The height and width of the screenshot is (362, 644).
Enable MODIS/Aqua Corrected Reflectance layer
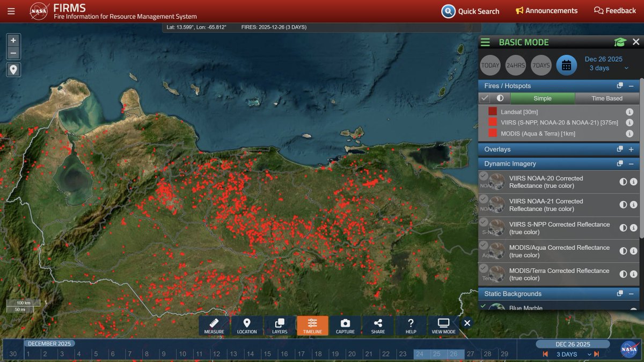[x=484, y=245]
